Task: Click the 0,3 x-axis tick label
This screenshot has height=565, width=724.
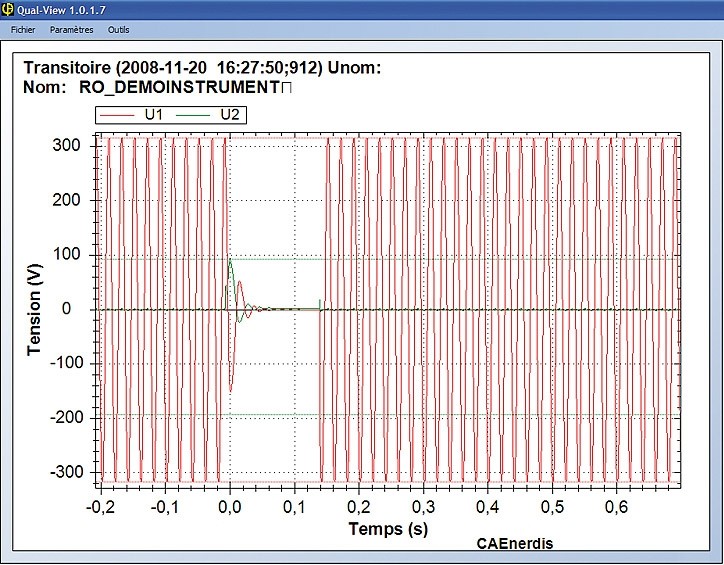Action: (423, 507)
